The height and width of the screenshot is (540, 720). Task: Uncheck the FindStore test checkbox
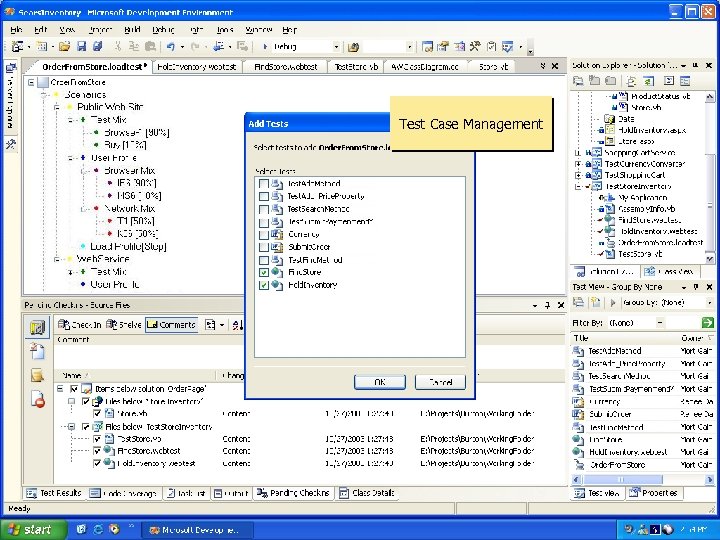(x=263, y=272)
